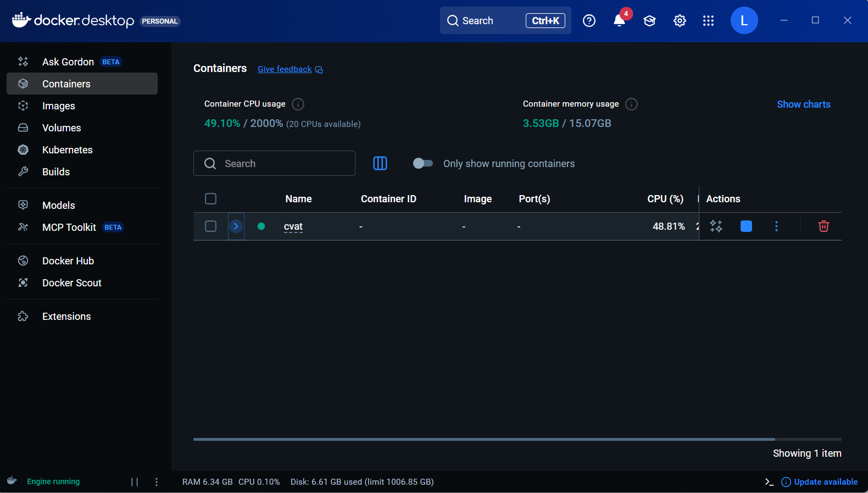Click the Docker Hub icon
The height and width of the screenshot is (493, 868).
pyautogui.click(x=23, y=261)
